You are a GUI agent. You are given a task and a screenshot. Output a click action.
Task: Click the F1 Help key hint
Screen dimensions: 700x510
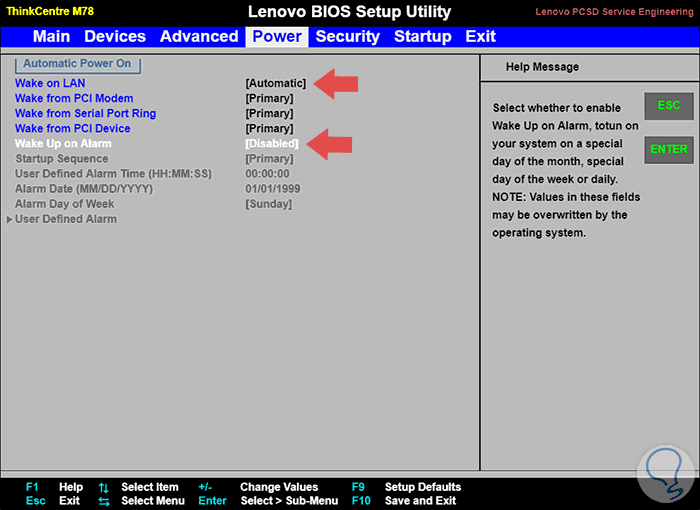pos(54,487)
